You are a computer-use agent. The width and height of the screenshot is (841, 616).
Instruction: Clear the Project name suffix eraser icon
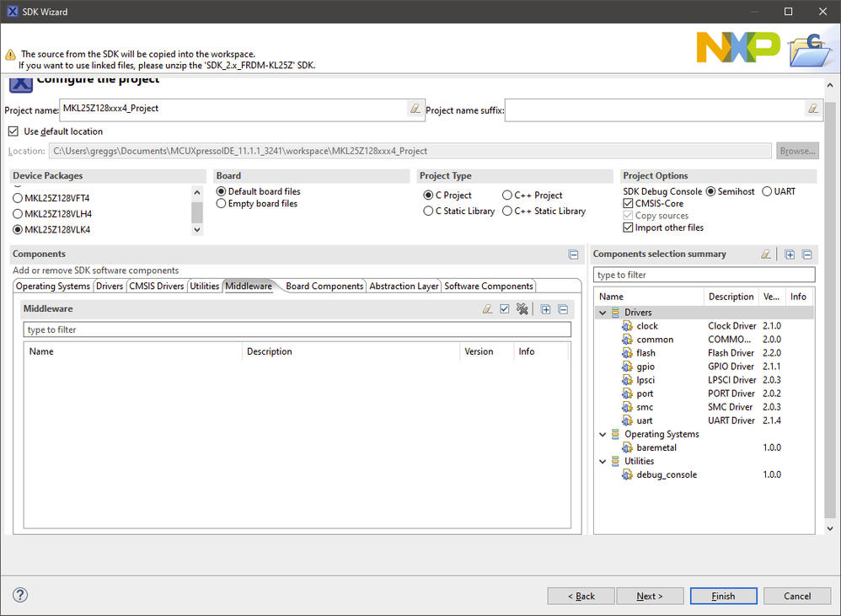point(813,109)
